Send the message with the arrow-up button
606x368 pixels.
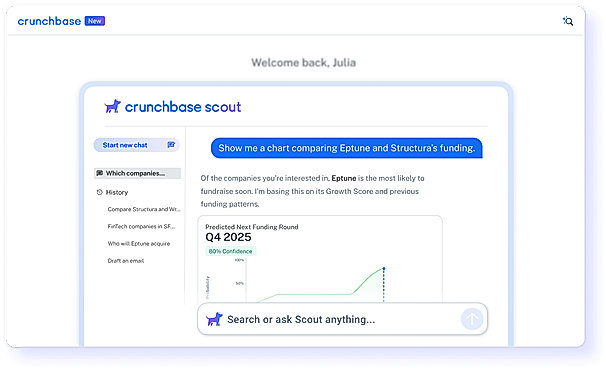472,319
